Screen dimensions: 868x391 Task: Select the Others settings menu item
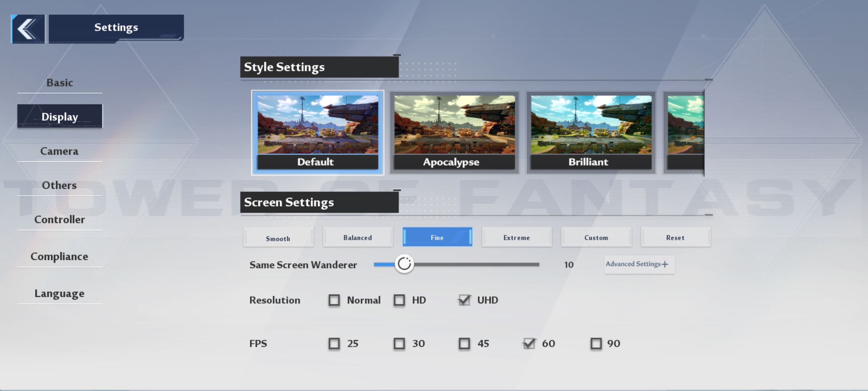59,185
